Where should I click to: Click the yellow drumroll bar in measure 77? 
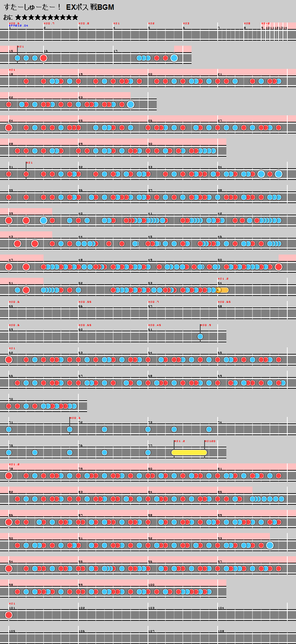(x=189, y=453)
